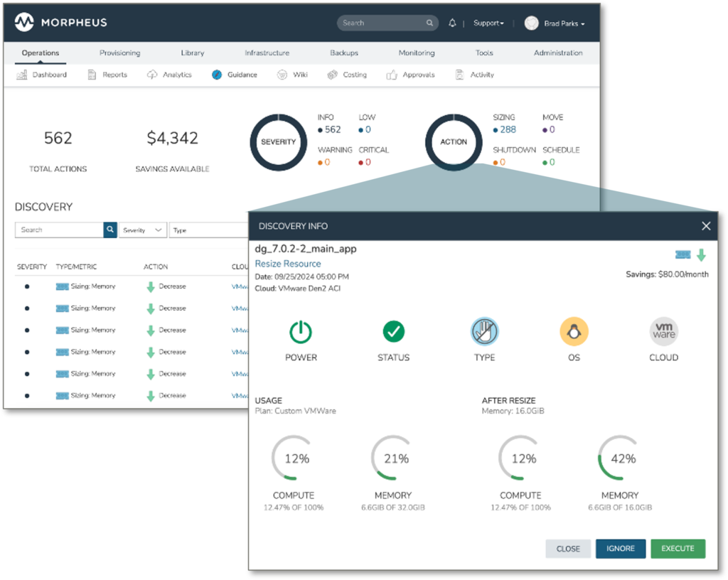Image resolution: width=728 pixels, height=580 pixels.
Task: Click the Action column header
Action: (x=156, y=267)
